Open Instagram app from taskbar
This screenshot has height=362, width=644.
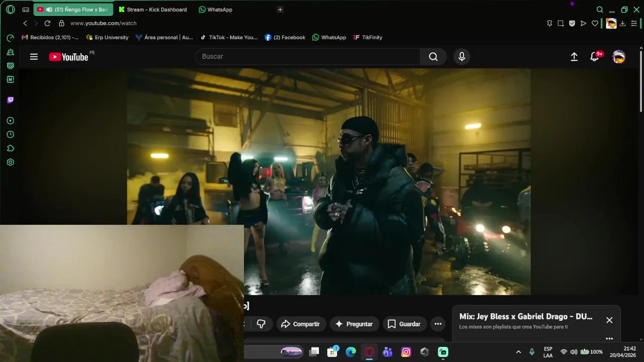pos(406,352)
